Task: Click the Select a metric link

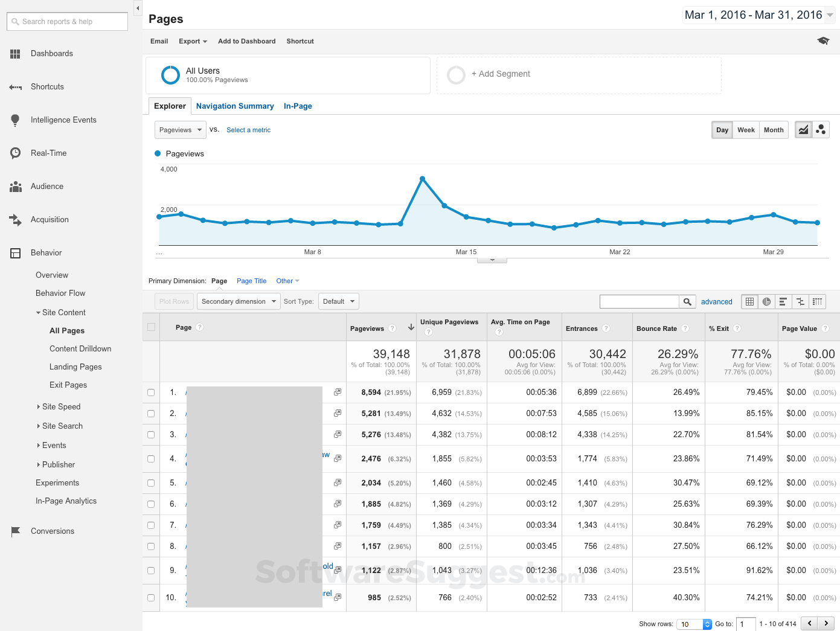Action: 248,130
